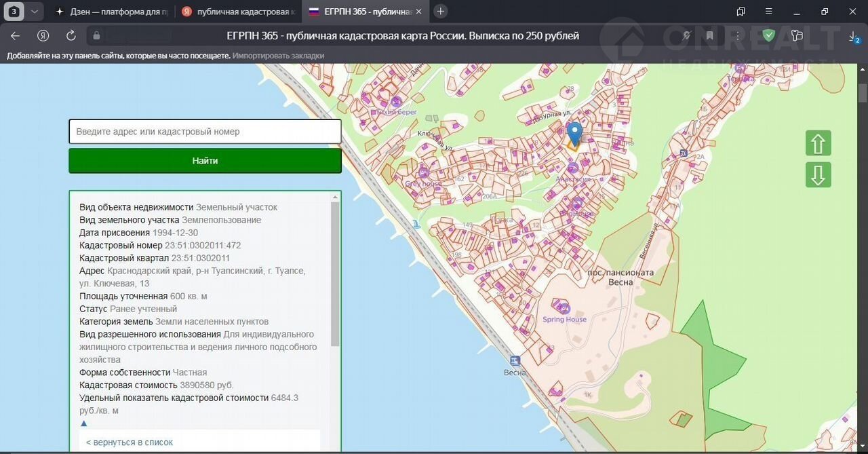Reload the page with refresh icon

point(71,36)
